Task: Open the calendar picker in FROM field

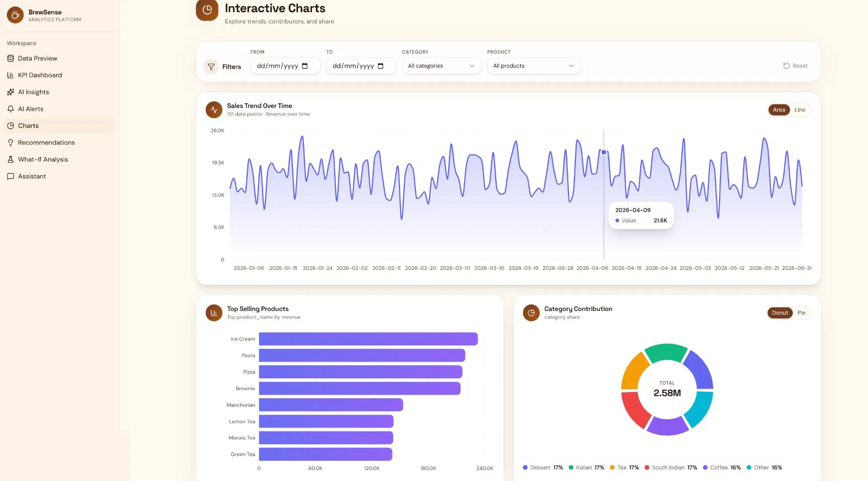Action: [305, 66]
